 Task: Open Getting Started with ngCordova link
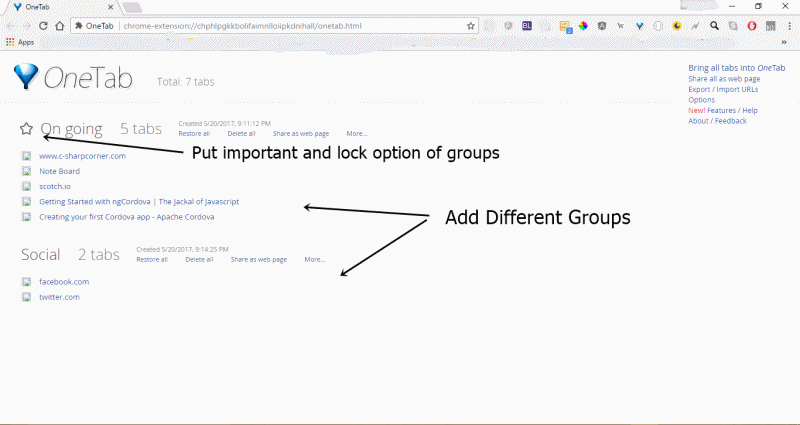(139, 202)
